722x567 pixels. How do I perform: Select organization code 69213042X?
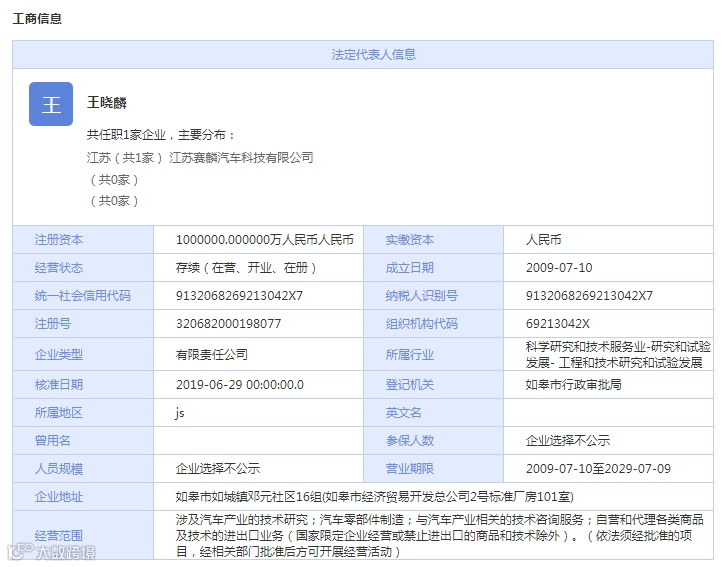pos(558,324)
